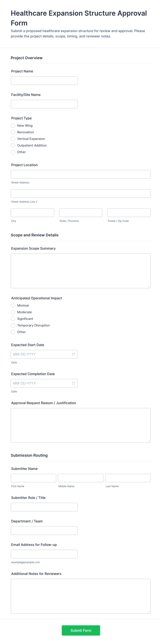160x644 pixels.
Task: Click the Expected Start Date field
Action: [x=44, y=354]
